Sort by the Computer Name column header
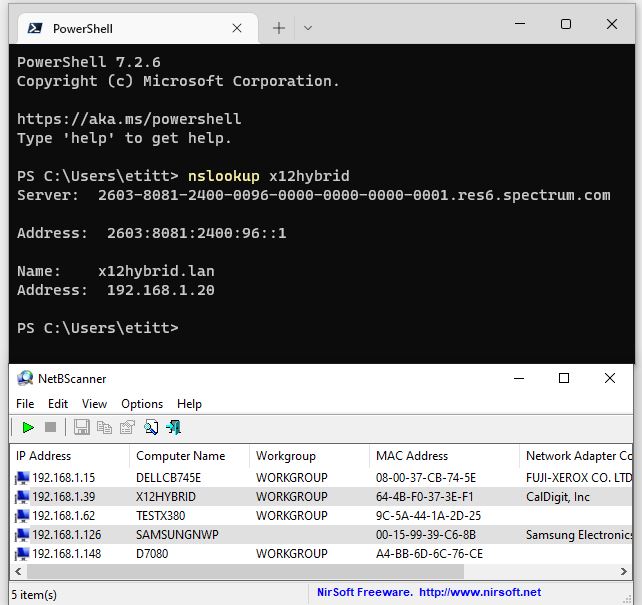The image size is (642, 605). click(x=180, y=456)
